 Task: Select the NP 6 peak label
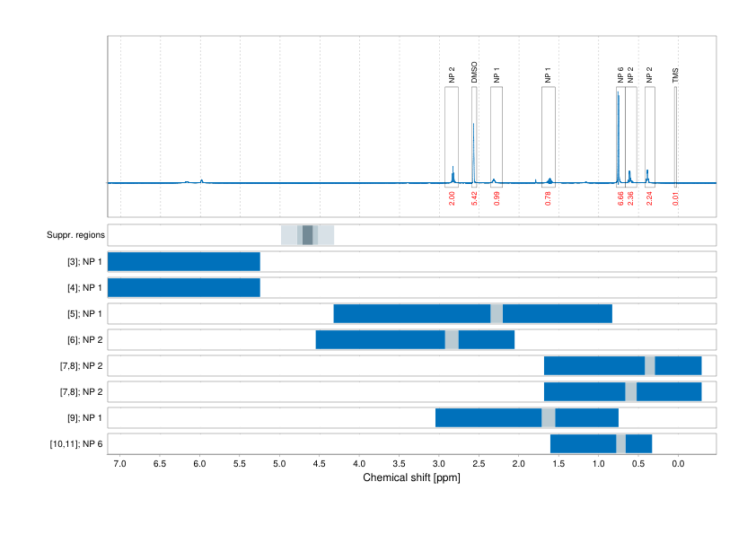[x=620, y=76]
